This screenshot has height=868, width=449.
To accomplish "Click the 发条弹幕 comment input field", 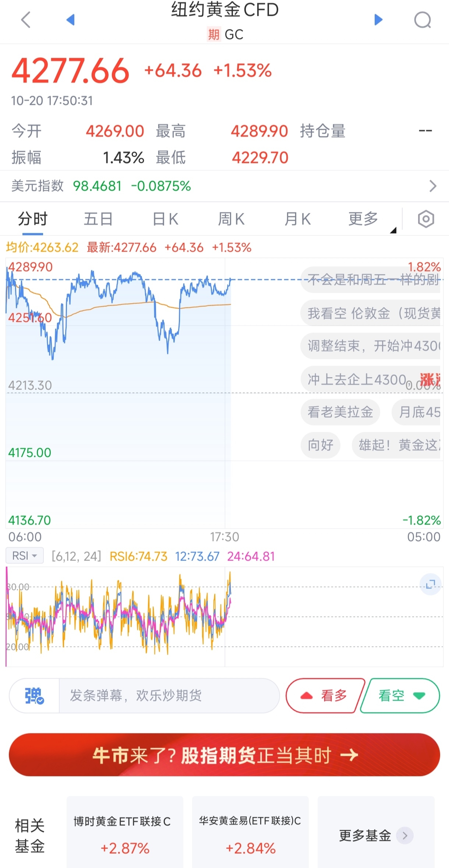I will [x=169, y=696].
